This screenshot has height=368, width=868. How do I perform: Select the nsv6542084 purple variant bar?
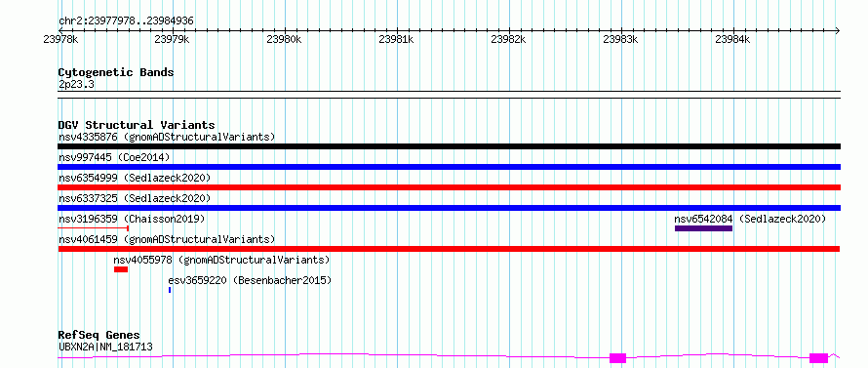pos(703,228)
